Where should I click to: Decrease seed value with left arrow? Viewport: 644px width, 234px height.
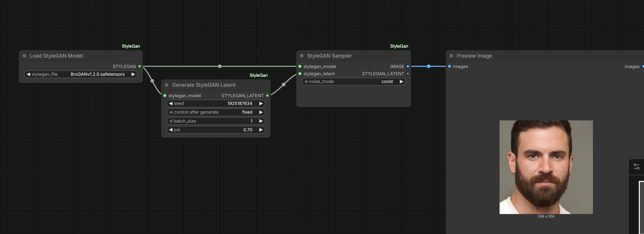171,104
